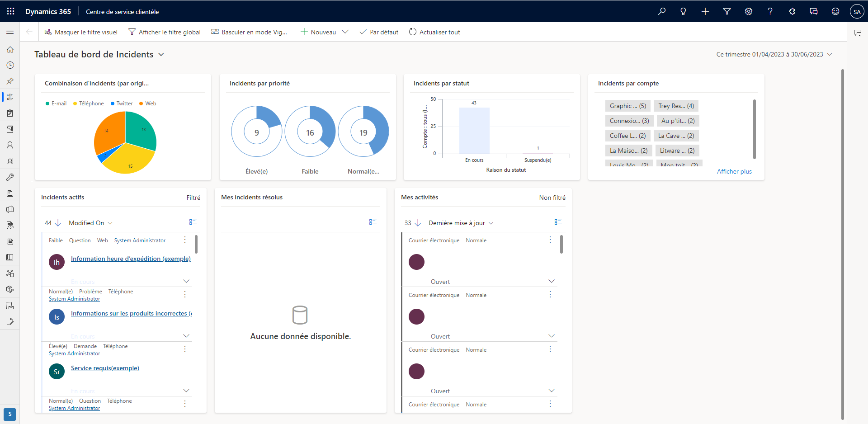
Task: Open the Dynamics 365 app launcher grid
Action: (11, 11)
